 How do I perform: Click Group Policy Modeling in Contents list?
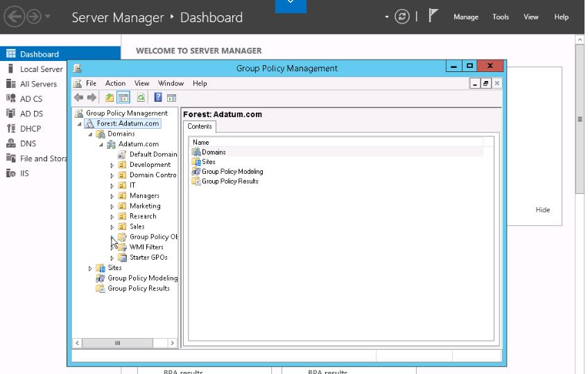(232, 172)
